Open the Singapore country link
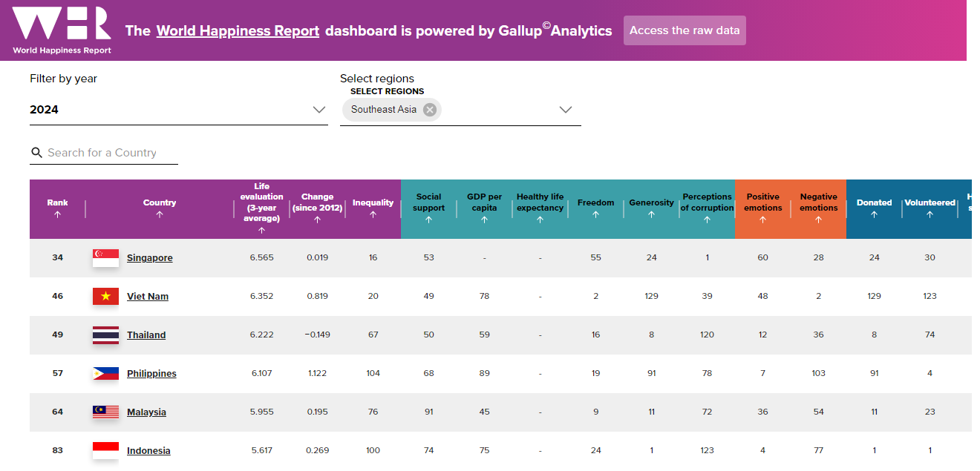 (x=149, y=258)
